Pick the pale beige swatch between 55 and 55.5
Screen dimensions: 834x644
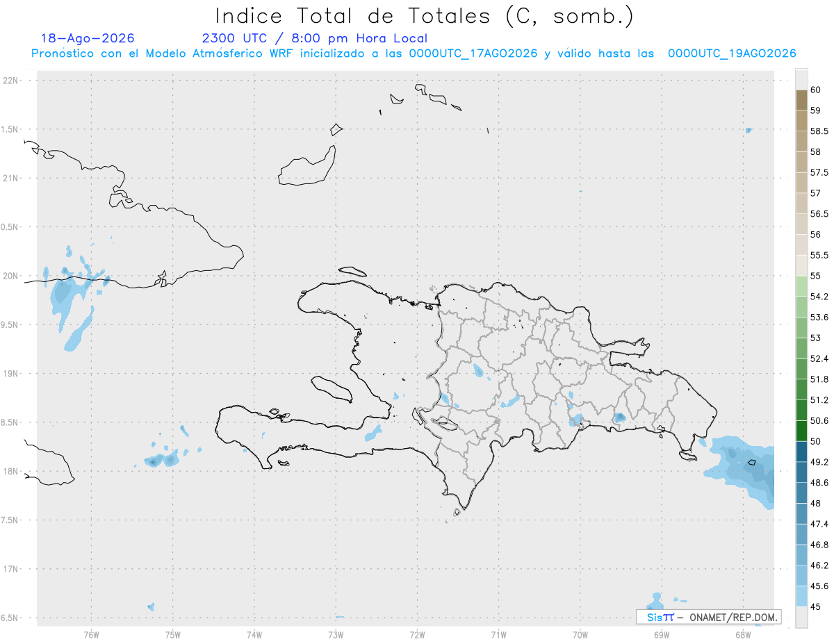click(x=801, y=265)
